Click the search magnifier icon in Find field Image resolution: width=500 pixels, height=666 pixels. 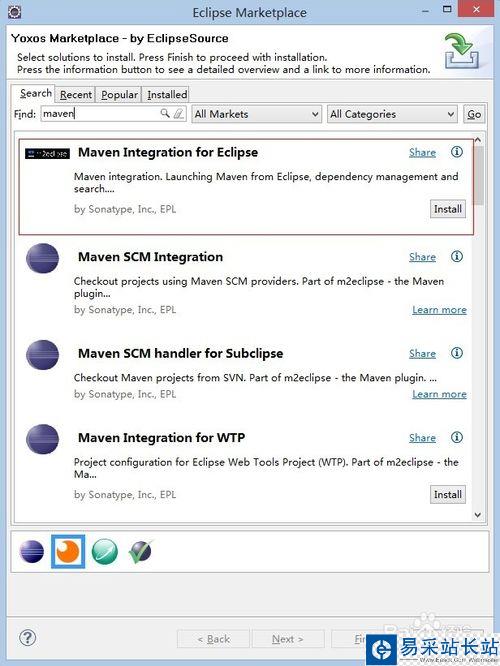(164, 113)
